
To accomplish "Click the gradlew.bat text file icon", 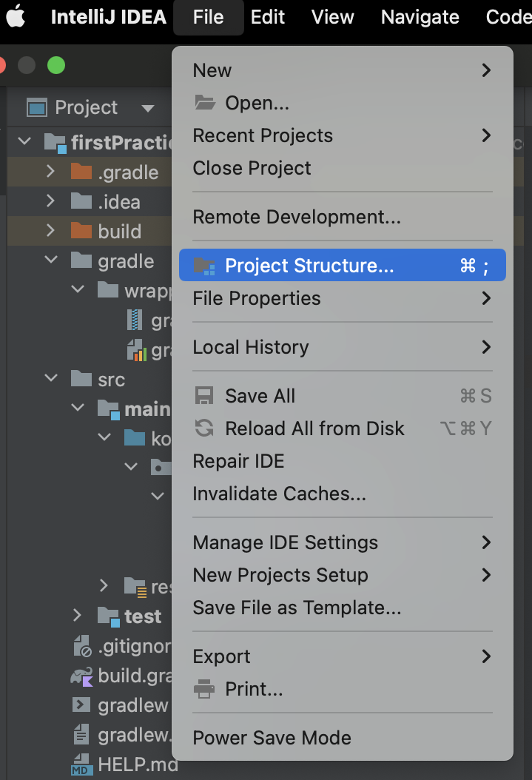I will pos(81,733).
